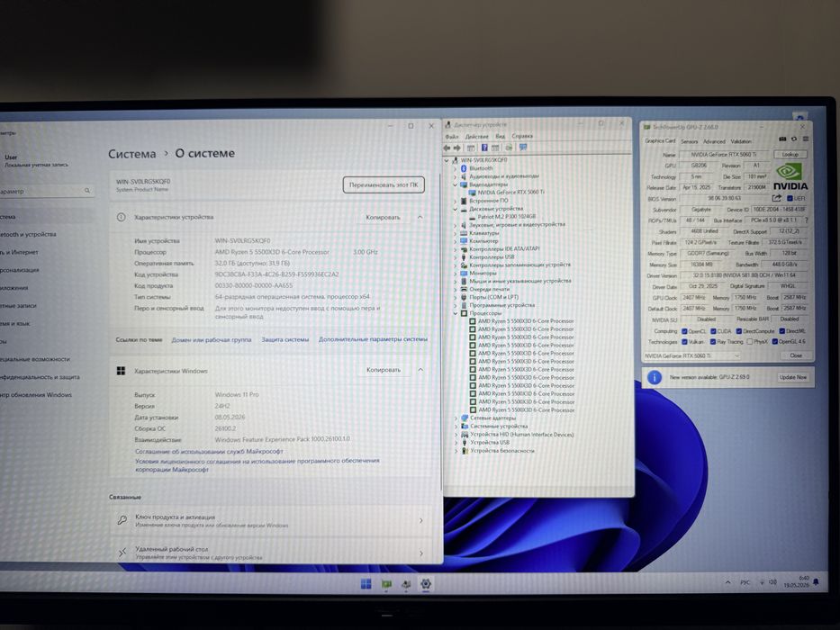Open the Действие menu in Device Manager

point(476,137)
